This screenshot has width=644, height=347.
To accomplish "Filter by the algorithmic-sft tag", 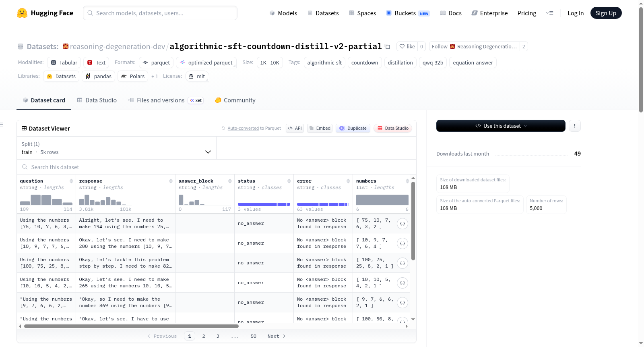I will coord(324,62).
